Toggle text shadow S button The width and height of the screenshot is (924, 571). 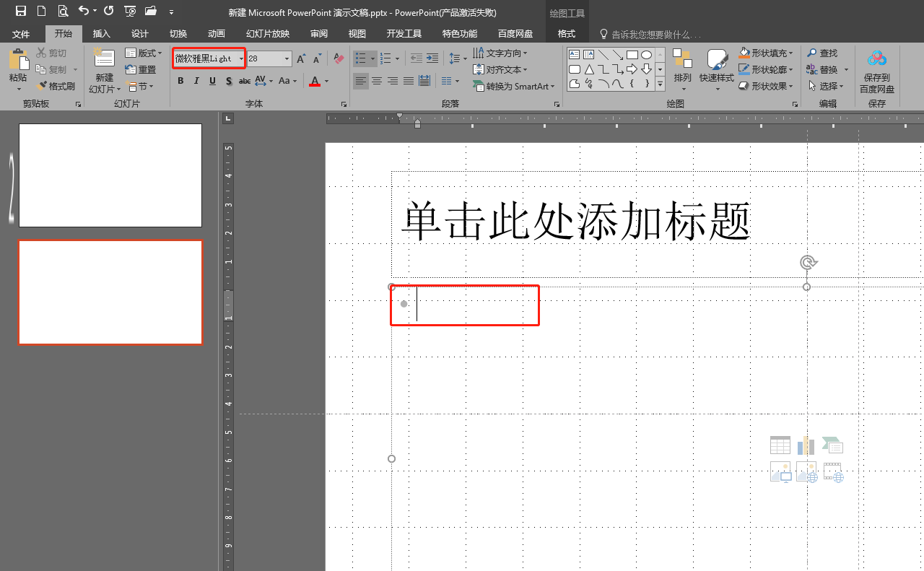coord(229,81)
